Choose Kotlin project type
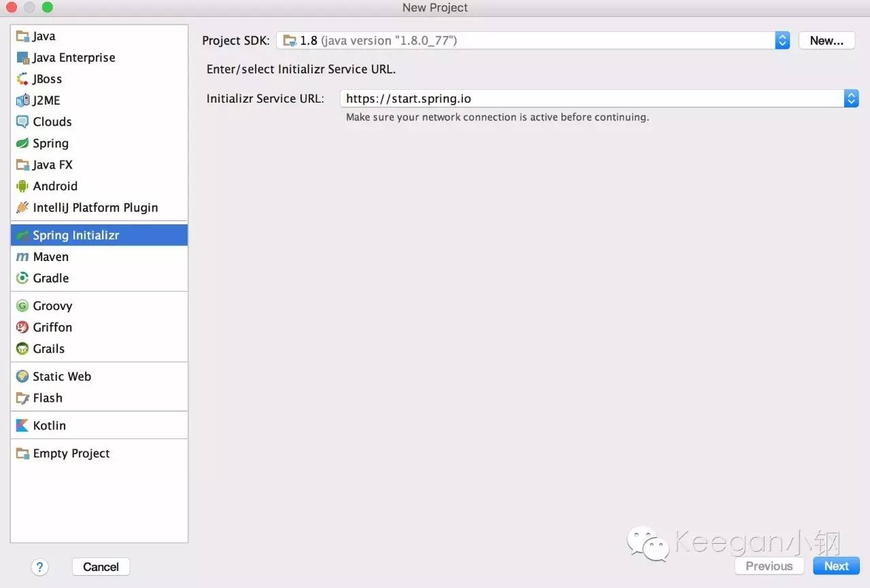Screen dimensions: 870x588 50,426
